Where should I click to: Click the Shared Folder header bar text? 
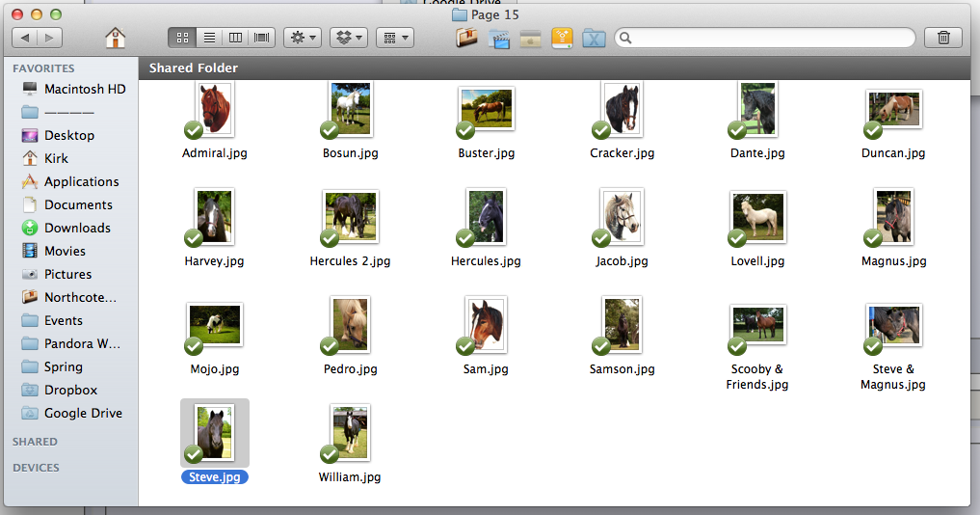click(x=193, y=68)
